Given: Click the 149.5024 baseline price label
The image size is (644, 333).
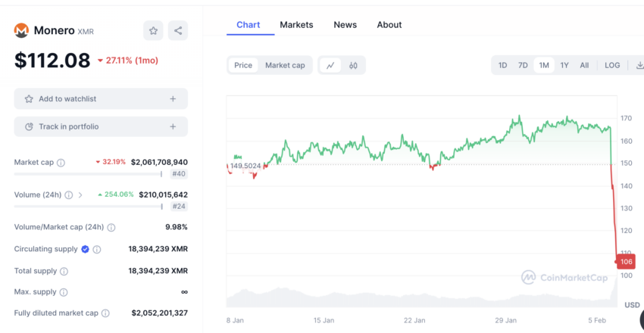Looking at the screenshot, I should 245,166.
